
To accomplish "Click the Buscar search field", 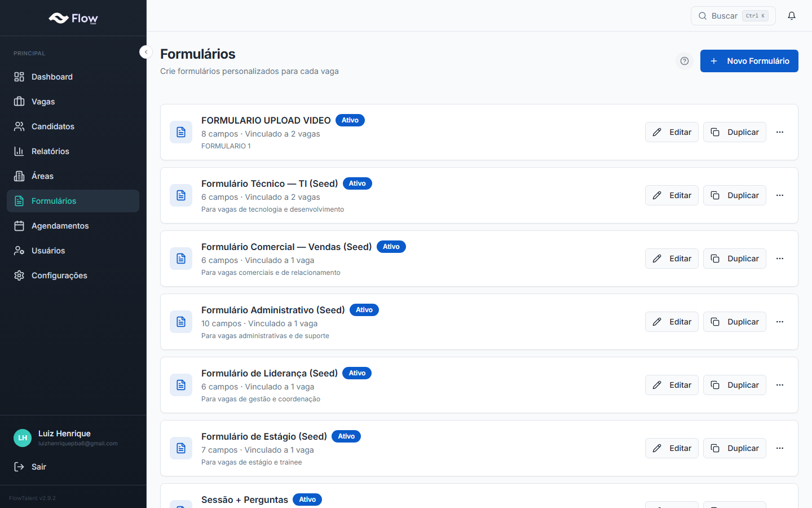I will point(732,16).
